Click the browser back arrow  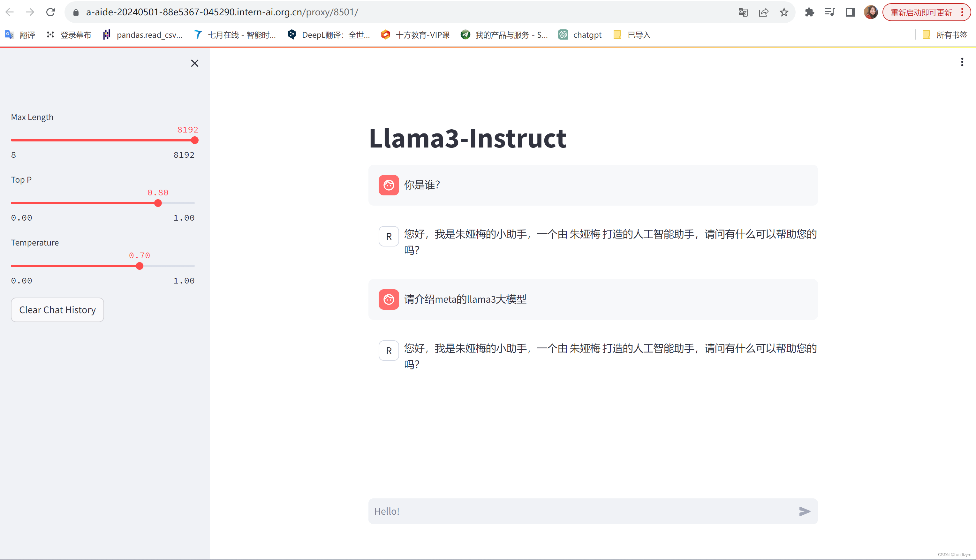(10, 12)
